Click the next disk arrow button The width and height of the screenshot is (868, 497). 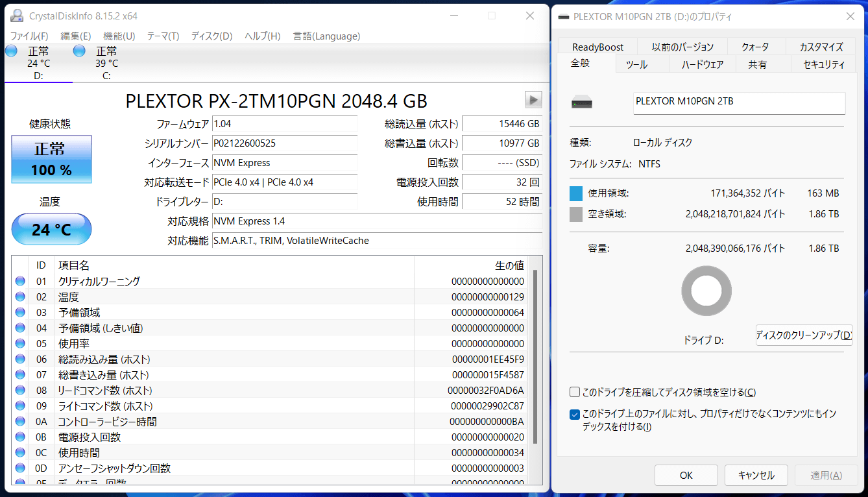coord(533,99)
